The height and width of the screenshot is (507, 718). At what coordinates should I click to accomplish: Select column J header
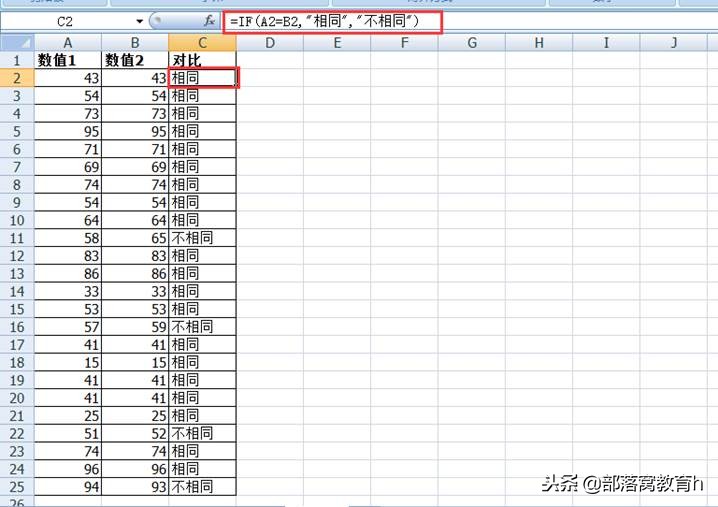[x=674, y=43]
